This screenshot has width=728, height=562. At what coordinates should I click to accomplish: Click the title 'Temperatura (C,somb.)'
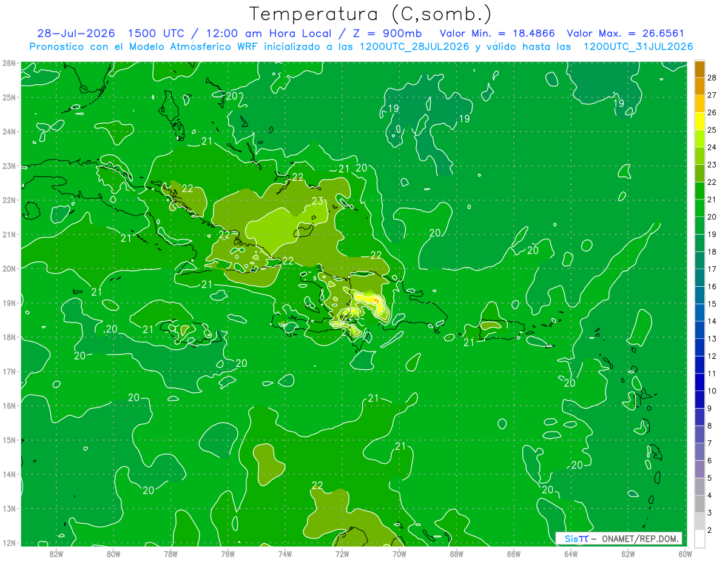371,14
